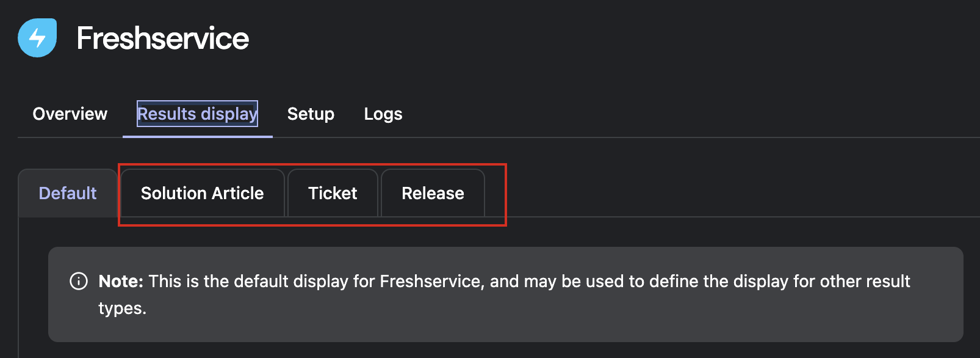The width and height of the screenshot is (980, 358).
Task: Open the Ticket result type tab
Action: tap(333, 194)
